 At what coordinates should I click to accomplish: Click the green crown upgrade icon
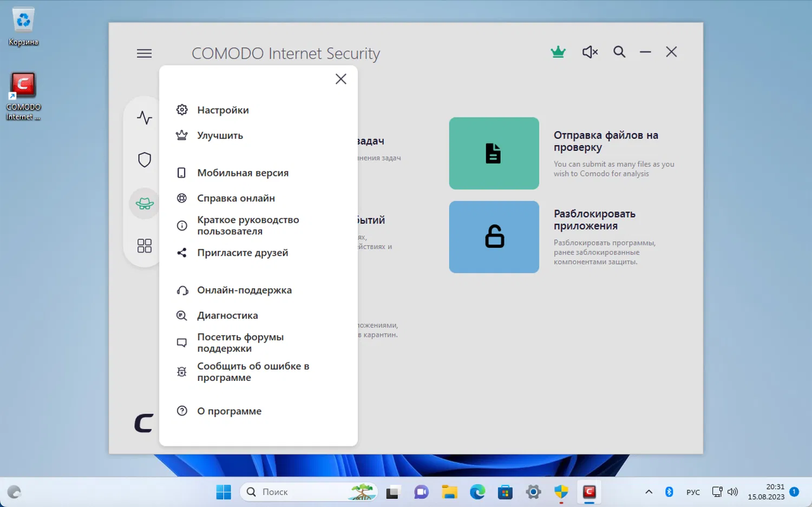point(558,52)
